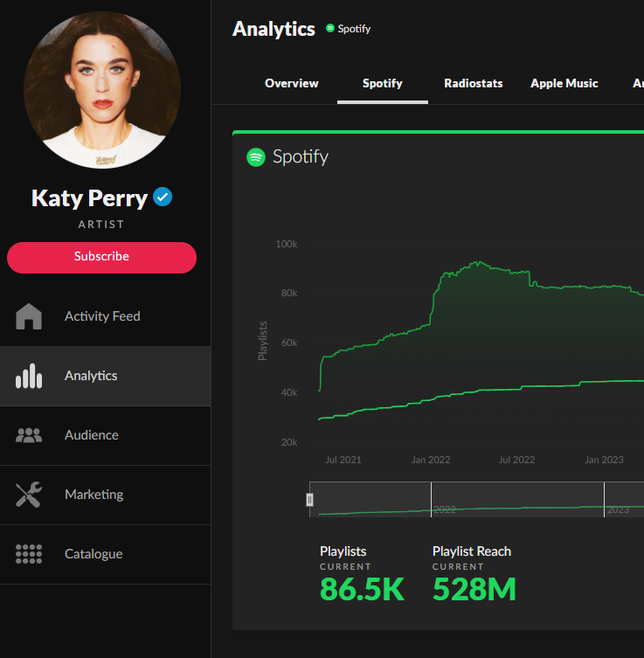Click the Playlists current value 86.5K
Screen dimensions: 644x658
[x=362, y=589]
